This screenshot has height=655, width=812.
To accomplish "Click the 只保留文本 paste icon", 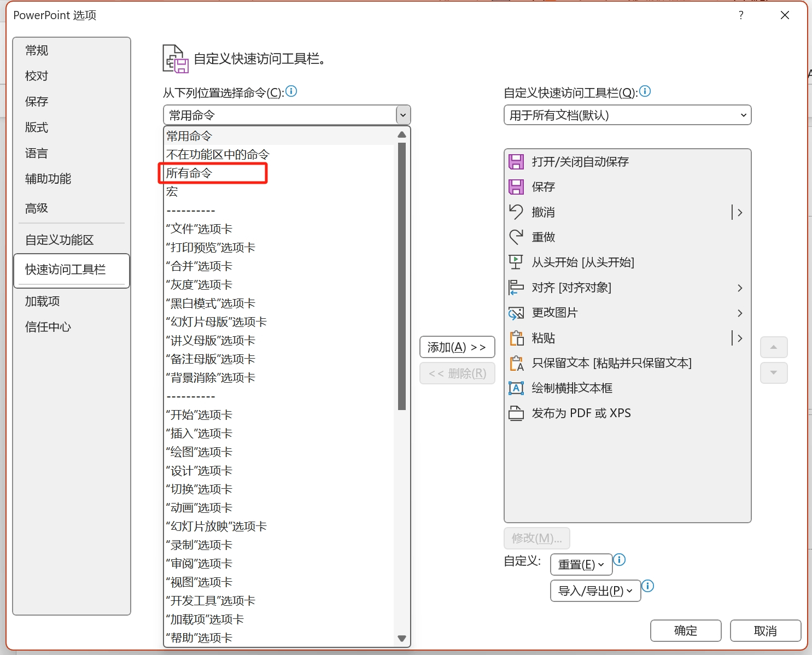I will pyautogui.click(x=516, y=363).
